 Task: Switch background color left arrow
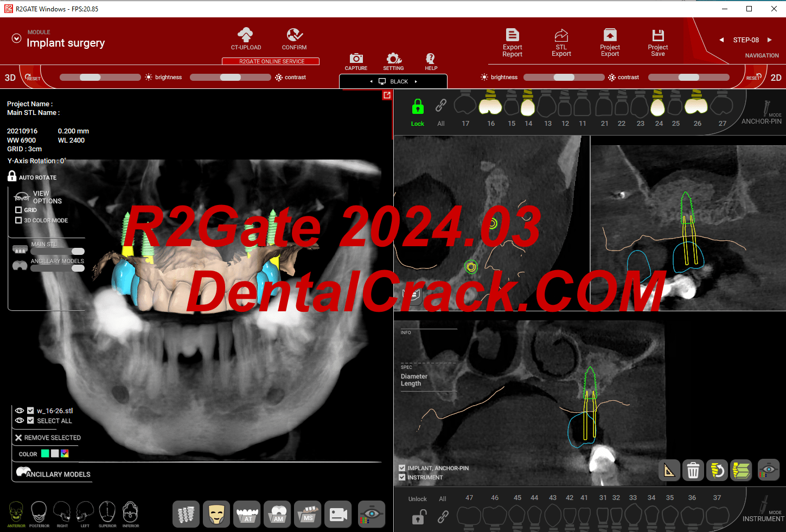[x=372, y=81]
